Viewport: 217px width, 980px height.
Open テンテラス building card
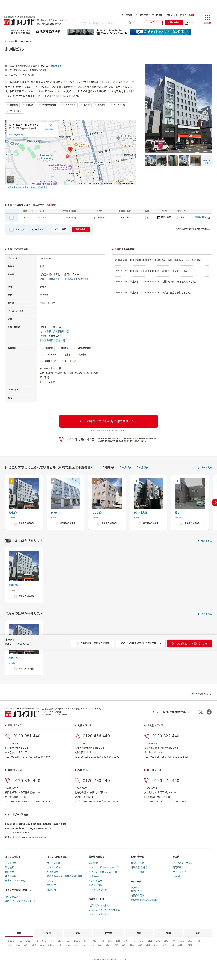click(x=65, y=502)
